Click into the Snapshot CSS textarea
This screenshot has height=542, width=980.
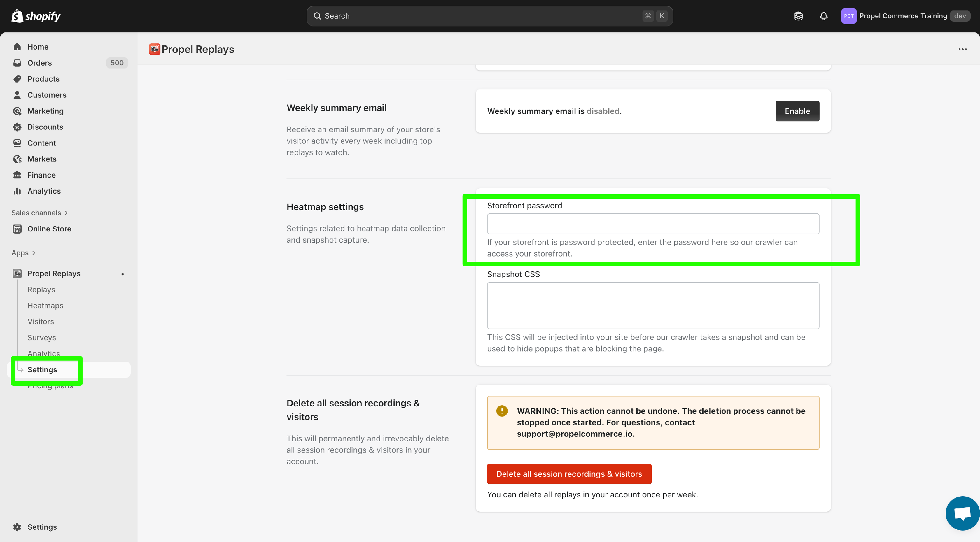[653, 305]
